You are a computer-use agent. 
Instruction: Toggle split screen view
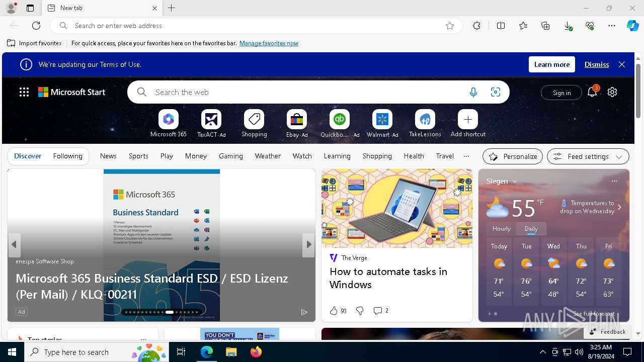coord(501,26)
